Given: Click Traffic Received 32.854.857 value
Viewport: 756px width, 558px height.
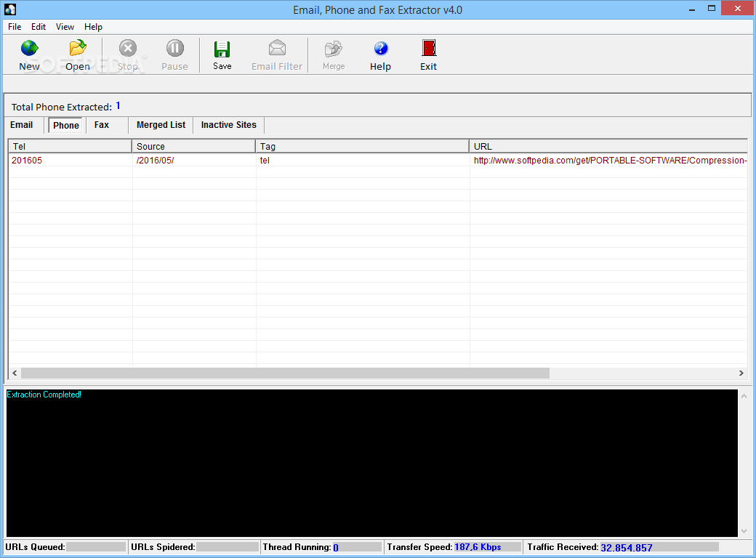Looking at the screenshot, I should click(x=627, y=547).
